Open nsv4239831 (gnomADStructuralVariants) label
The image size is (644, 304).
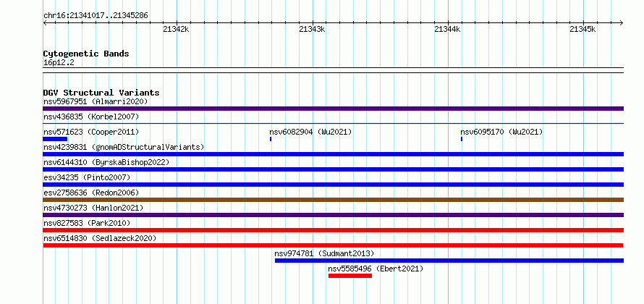pyautogui.click(x=124, y=147)
